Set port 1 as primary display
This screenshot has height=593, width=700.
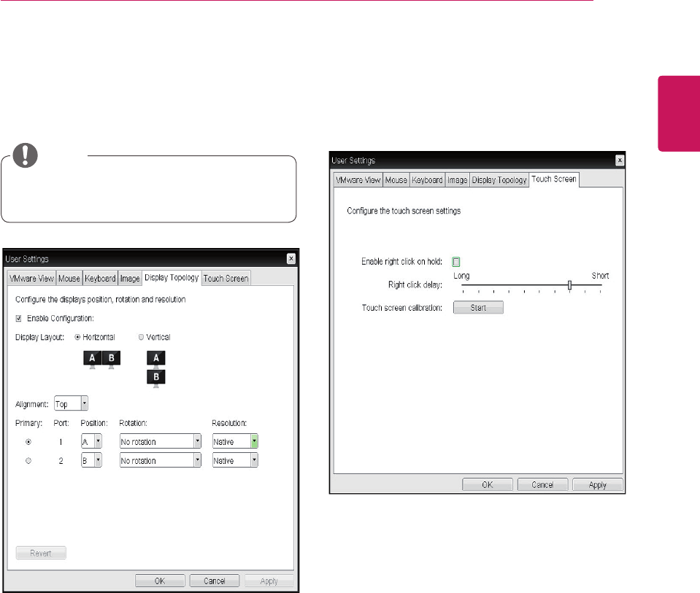(28, 442)
